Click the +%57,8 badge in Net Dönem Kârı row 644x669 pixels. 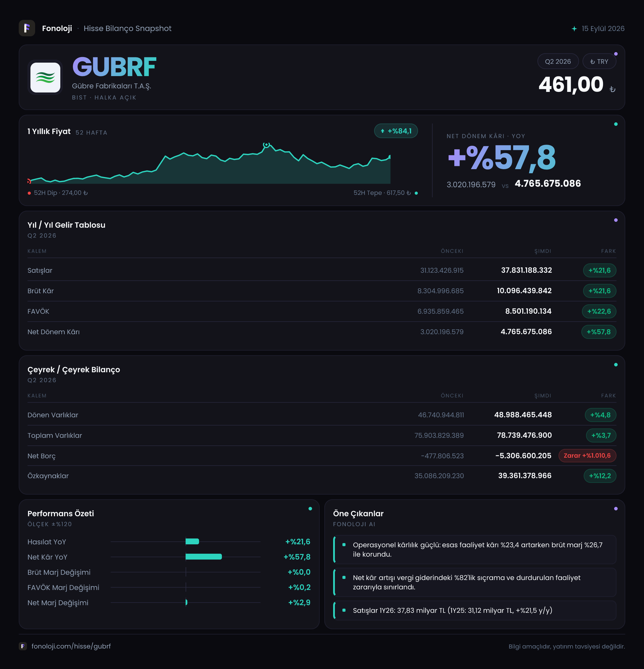(599, 332)
